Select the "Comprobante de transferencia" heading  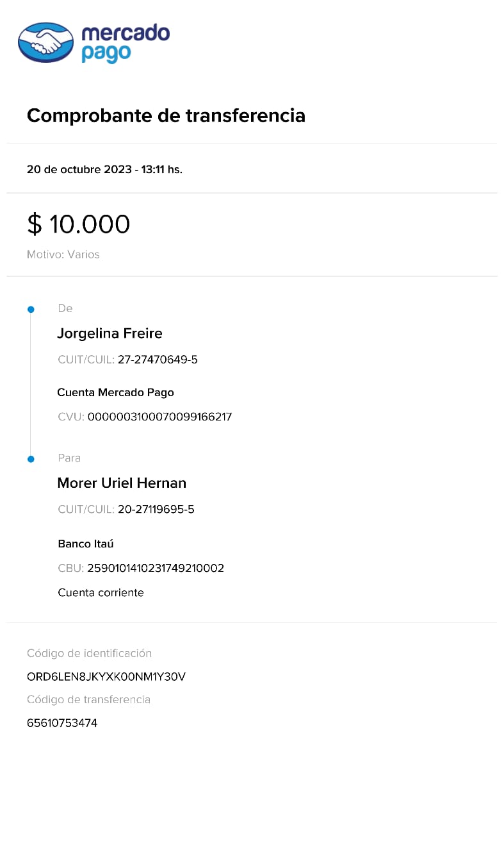[x=166, y=115]
